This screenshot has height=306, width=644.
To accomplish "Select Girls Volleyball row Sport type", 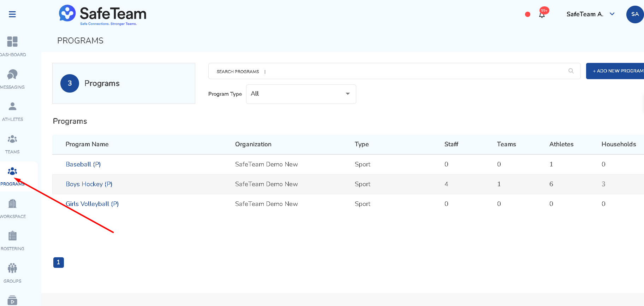I will [363, 204].
